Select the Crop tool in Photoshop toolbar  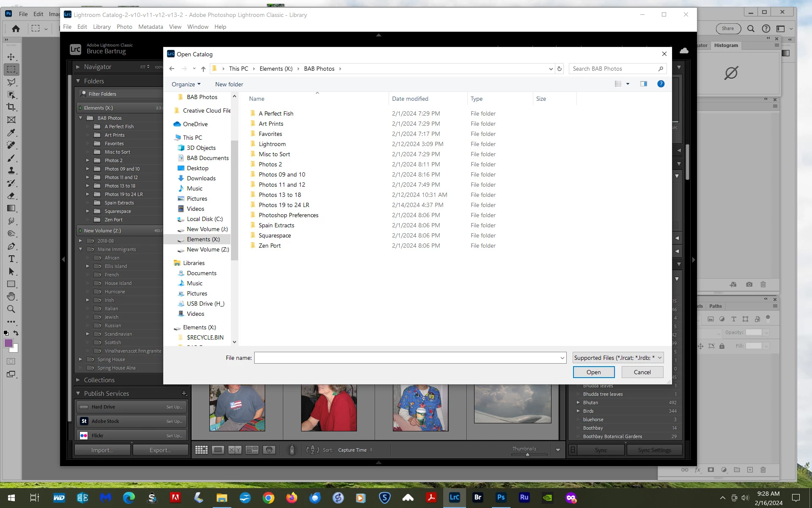tap(11, 107)
